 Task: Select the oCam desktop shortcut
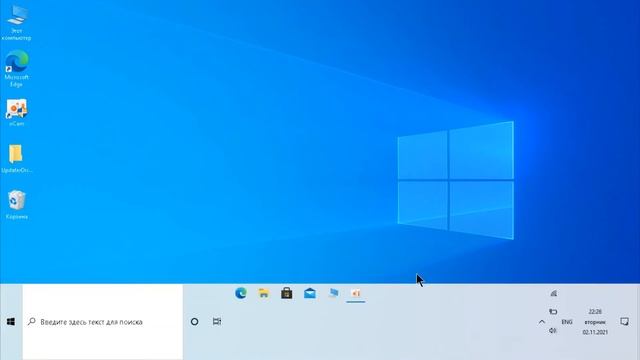(x=16, y=113)
